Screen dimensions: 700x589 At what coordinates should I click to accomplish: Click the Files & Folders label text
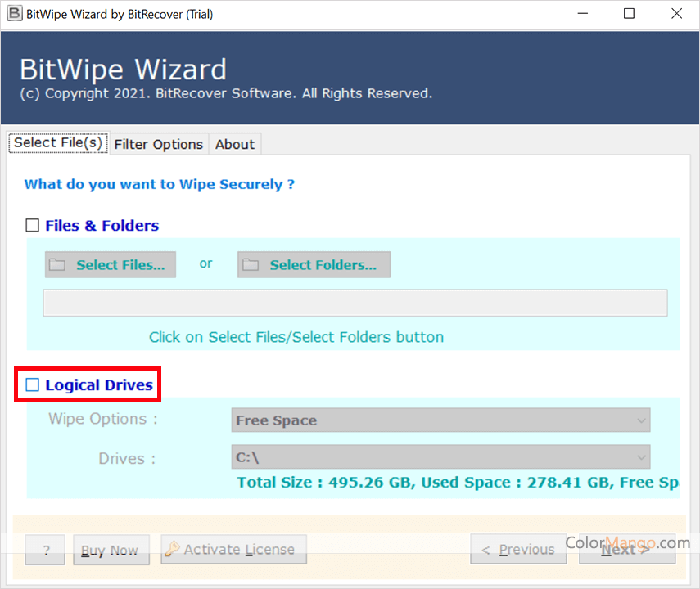(x=102, y=225)
